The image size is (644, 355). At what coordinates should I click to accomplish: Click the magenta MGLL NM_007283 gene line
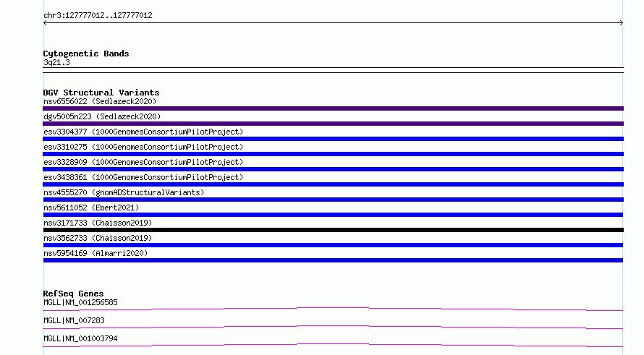point(333,327)
